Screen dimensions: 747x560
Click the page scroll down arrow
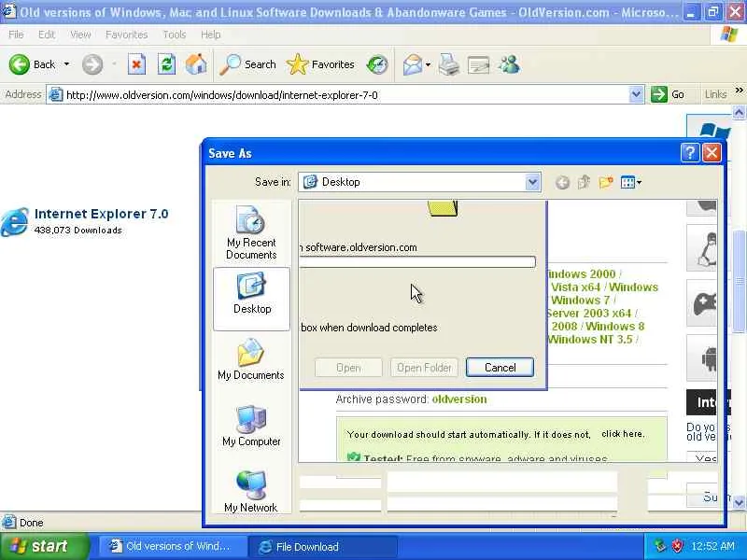coord(739,502)
